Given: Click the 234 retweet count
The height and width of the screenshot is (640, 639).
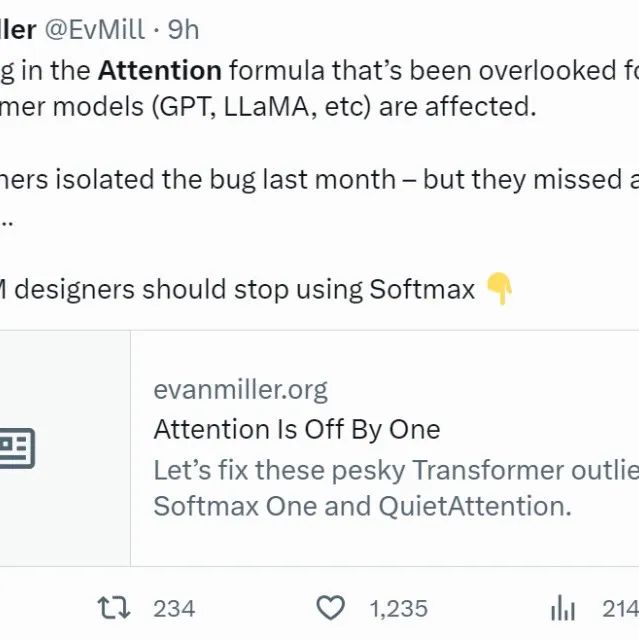Looking at the screenshot, I should click(x=174, y=608).
